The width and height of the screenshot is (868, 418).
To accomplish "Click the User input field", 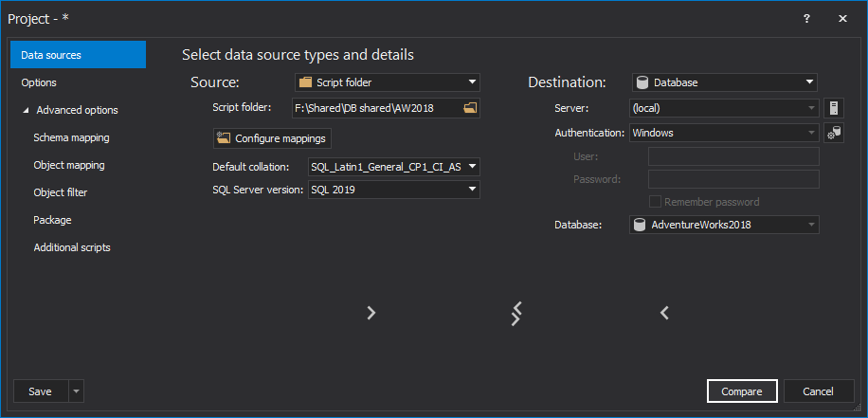I will pos(733,156).
